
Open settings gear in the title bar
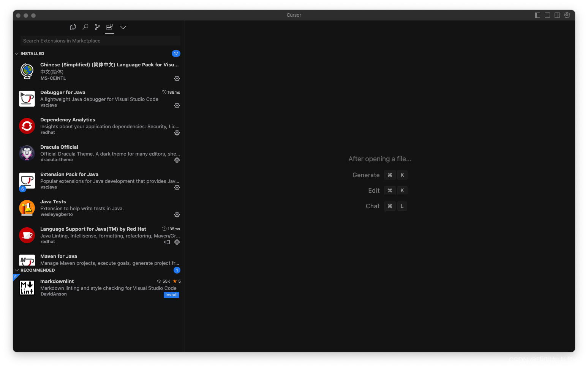coord(567,15)
